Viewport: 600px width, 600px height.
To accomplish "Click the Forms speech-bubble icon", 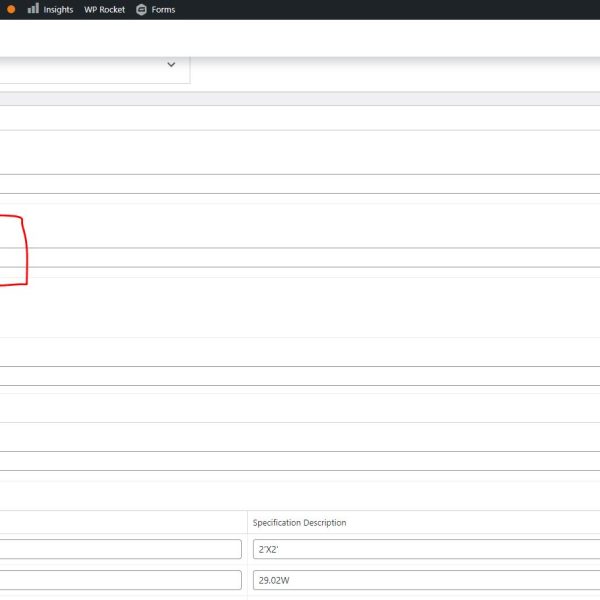I will click(141, 10).
